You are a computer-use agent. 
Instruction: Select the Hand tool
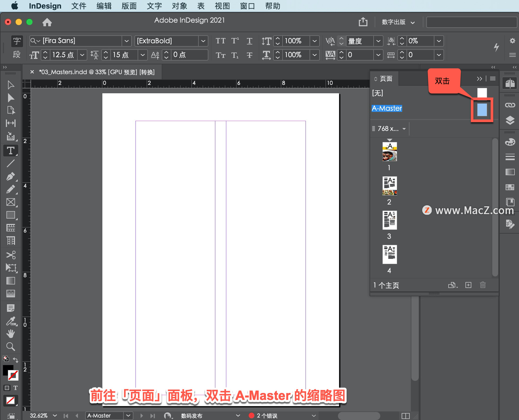[x=11, y=334]
